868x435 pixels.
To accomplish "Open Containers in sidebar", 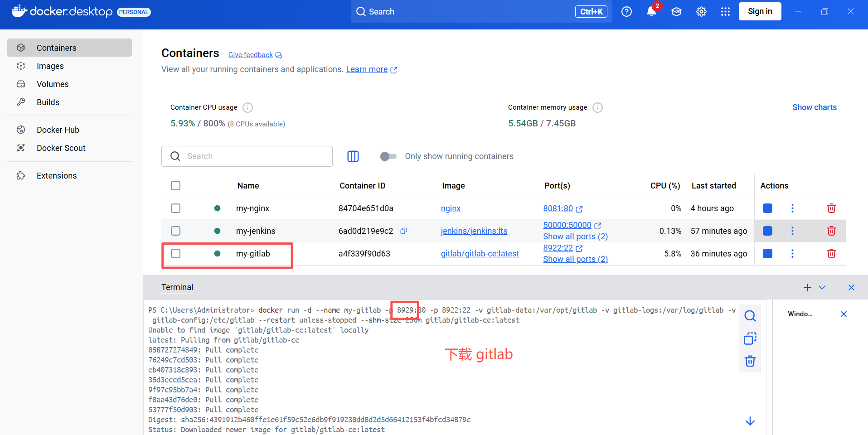I will tap(69, 48).
